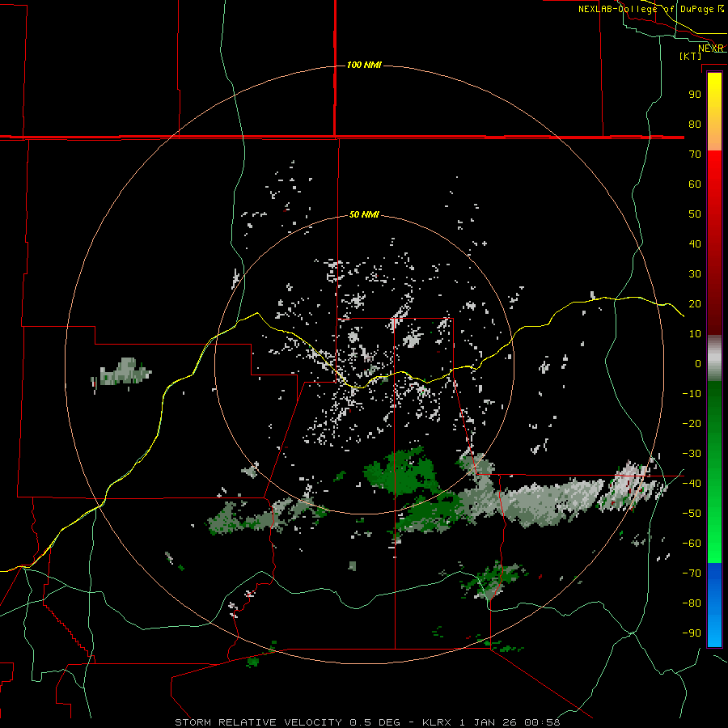Click the positive 10 scale value
Viewport: 728px width, 728px height.
(695, 334)
